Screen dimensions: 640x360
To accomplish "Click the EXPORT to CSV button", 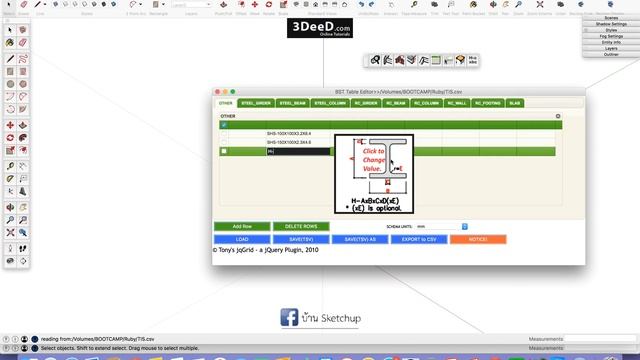I will [x=419, y=239].
